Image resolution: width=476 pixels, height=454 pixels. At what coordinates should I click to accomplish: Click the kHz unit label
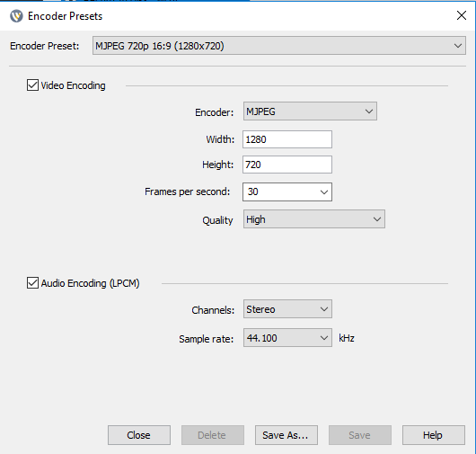tap(347, 338)
